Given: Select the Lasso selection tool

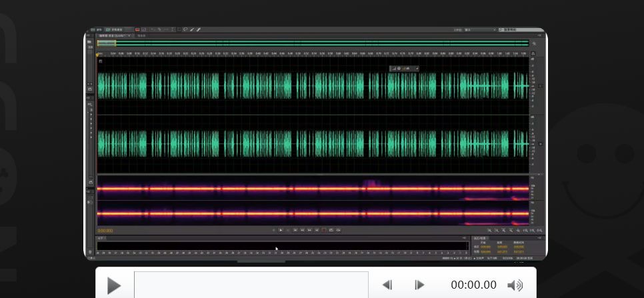Looking at the screenshot, I should point(185,29).
